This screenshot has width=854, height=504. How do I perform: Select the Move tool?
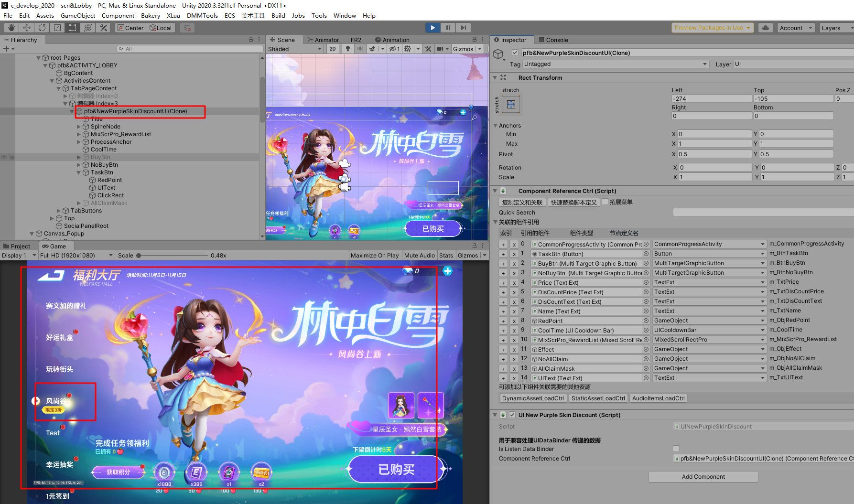(27, 28)
